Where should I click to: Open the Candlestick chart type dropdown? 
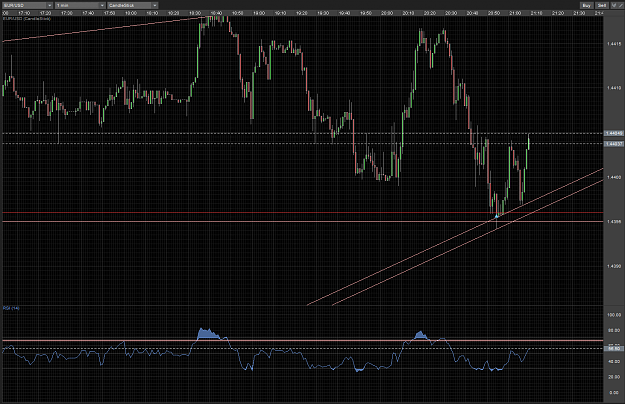point(133,5)
